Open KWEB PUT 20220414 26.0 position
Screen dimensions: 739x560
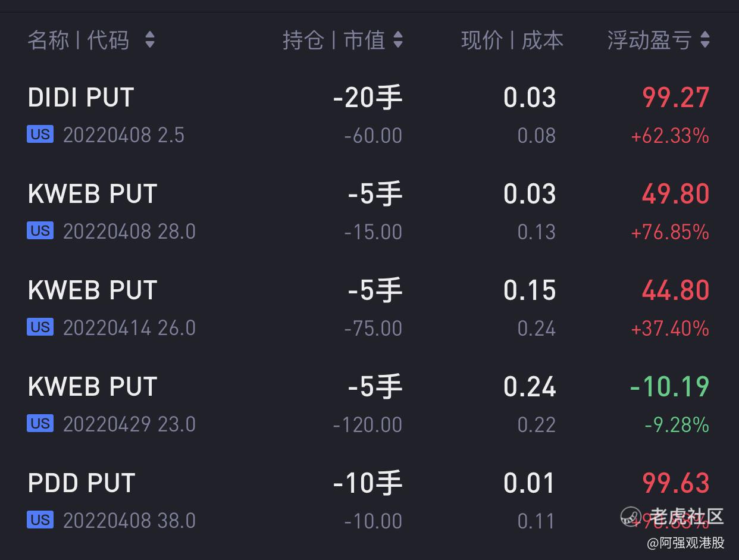pyautogui.click(x=369, y=308)
